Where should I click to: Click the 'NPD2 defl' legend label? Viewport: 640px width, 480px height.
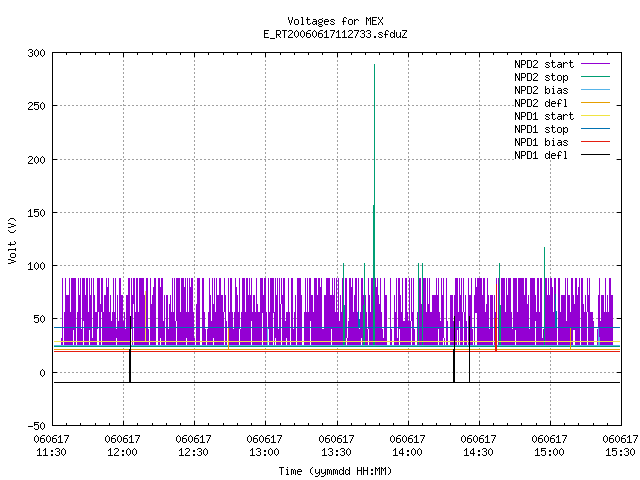541,103
